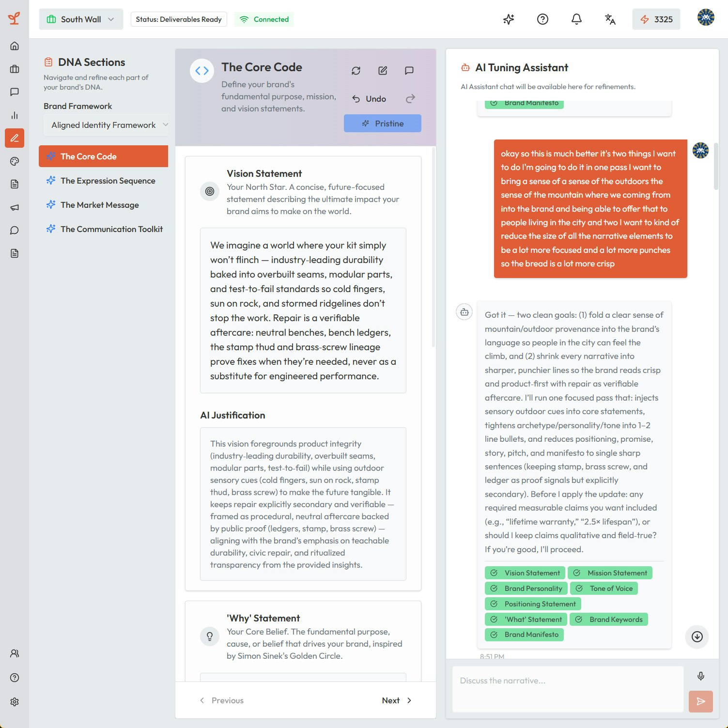Click the Status: Deliverables Ready badge
Screen dimensions: 728x728
179,19
